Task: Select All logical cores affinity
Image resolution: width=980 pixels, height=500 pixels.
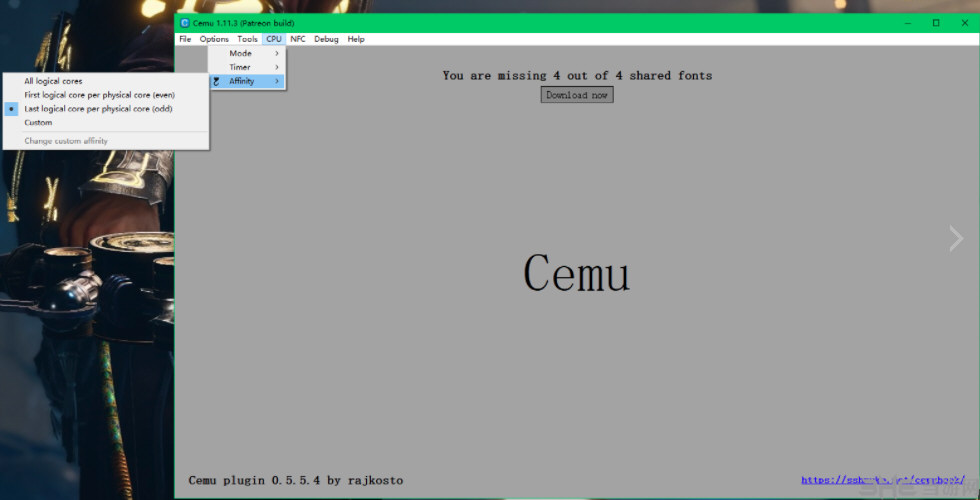Action: [x=106, y=81]
